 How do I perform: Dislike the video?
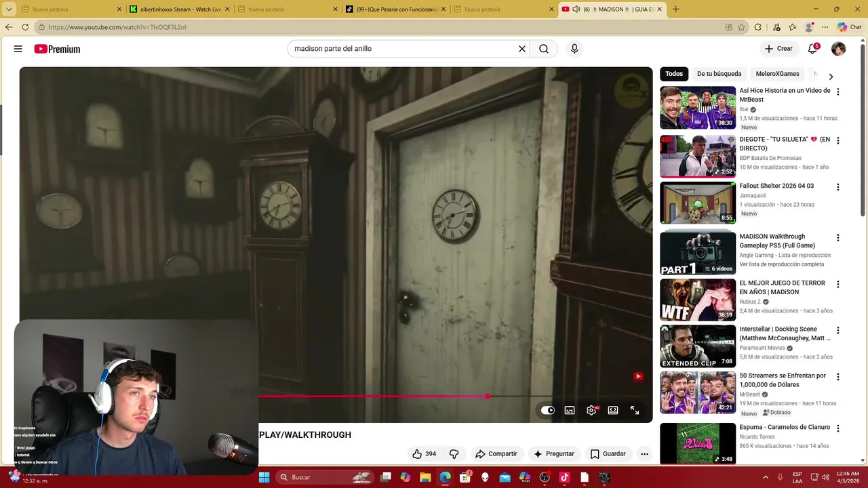[454, 454]
